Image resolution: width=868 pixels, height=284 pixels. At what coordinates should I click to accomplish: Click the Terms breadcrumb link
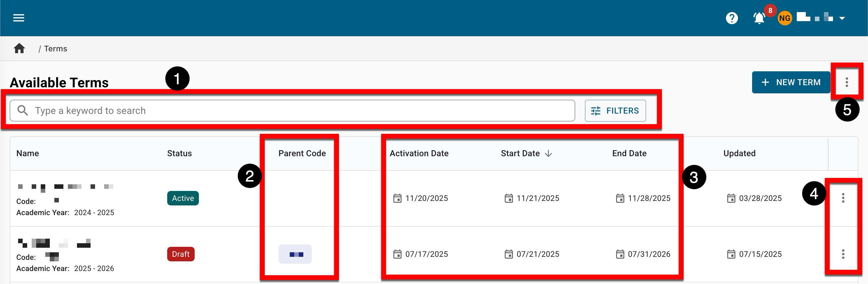tap(56, 49)
